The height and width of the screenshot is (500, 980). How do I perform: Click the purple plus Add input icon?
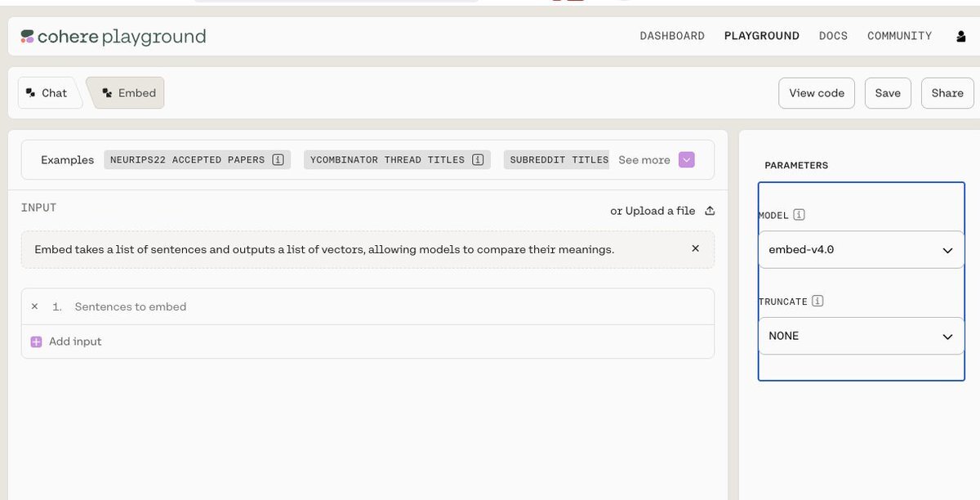pyautogui.click(x=36, y=342)
